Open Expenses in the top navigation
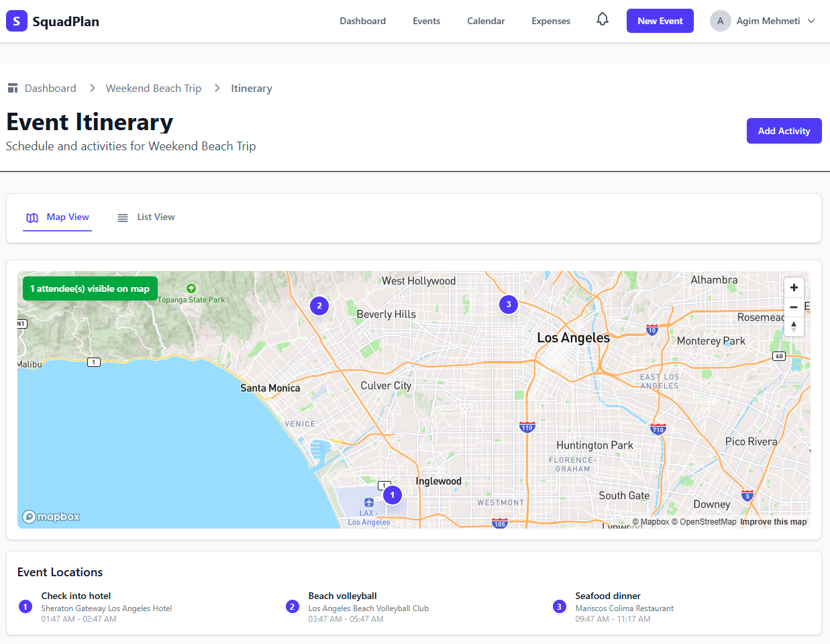This screenshot has width=830, height=644. pos(551,21)
